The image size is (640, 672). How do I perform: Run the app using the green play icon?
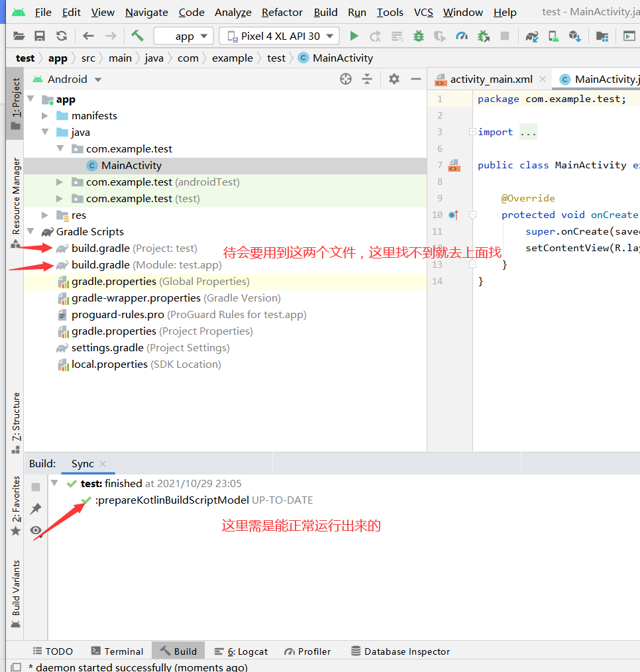[x=354, y=36]
